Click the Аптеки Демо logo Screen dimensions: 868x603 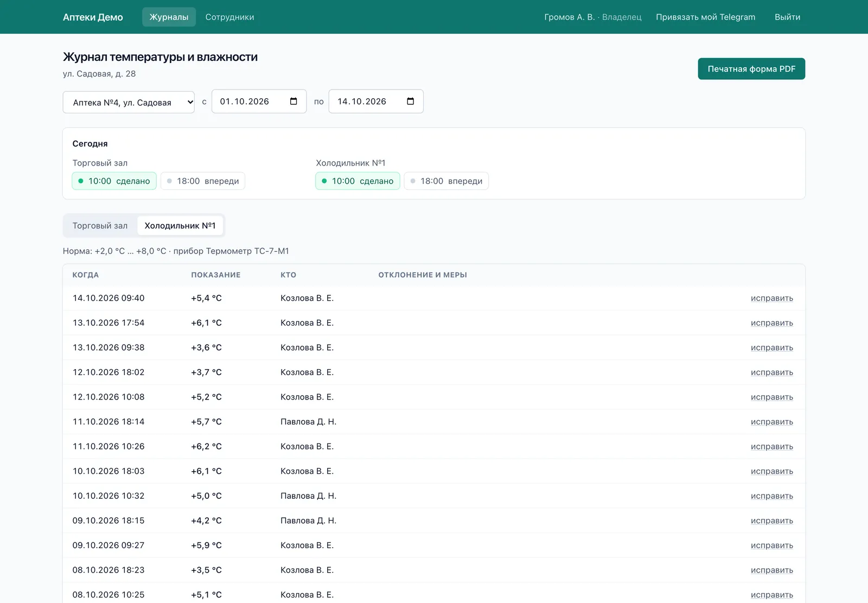[93, 17]
